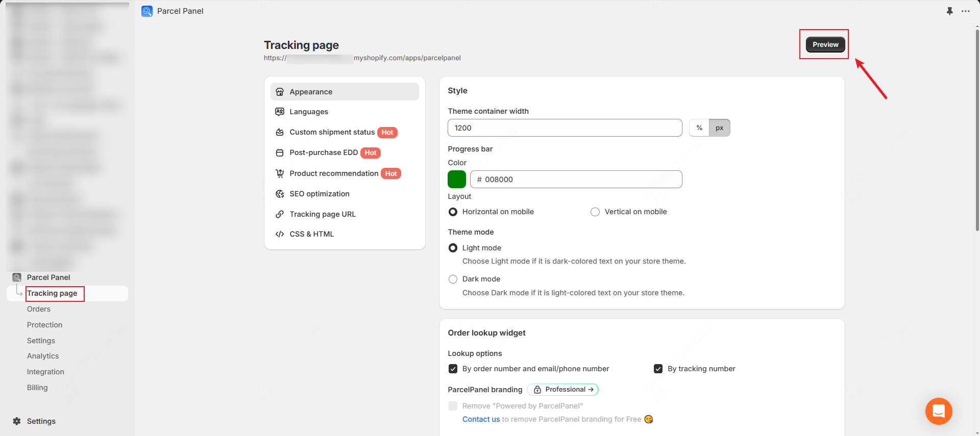Toggle By tracking number lookup
The height and width of the screenshot is (436, 980).
658,369
